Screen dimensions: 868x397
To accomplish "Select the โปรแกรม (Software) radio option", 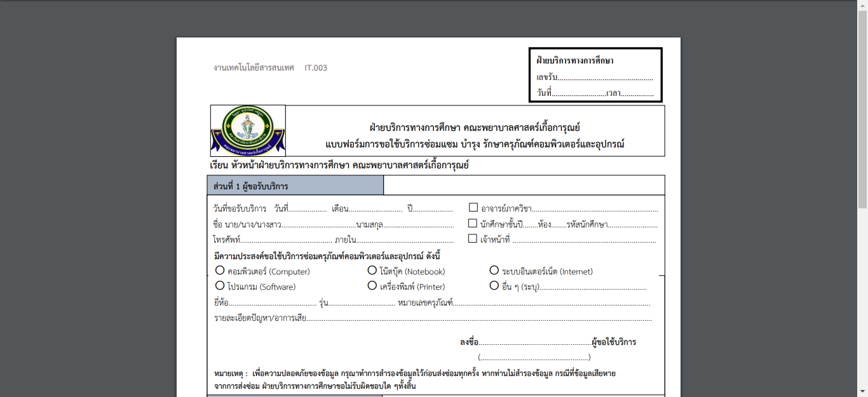I will (x=220, y=286).
